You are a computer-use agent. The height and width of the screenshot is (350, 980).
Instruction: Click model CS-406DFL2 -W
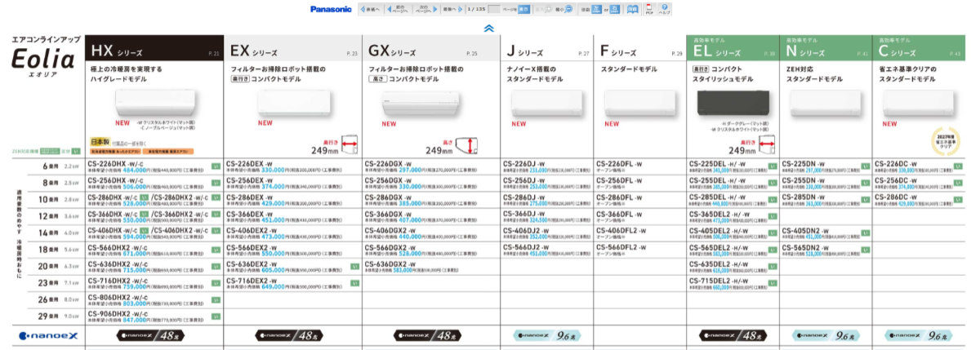pyautogui.click(x=620, y=230)
